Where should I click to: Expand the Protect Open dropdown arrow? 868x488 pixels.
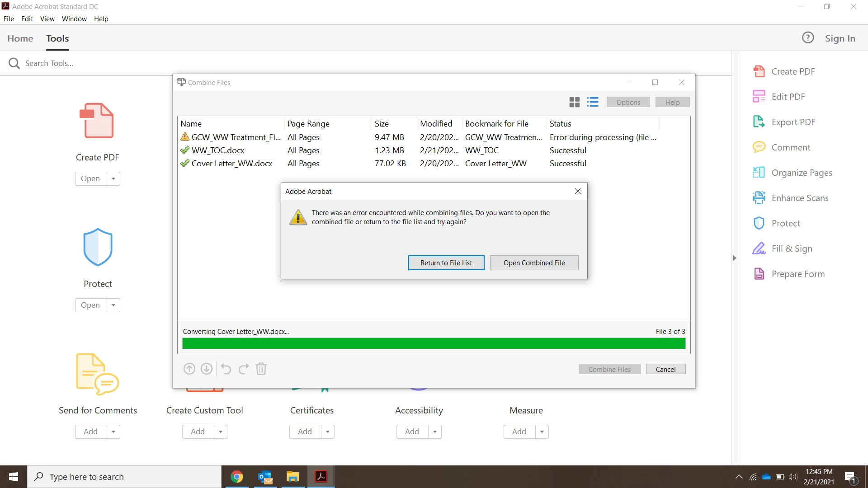pyautogui.click(x=113, y=305)
